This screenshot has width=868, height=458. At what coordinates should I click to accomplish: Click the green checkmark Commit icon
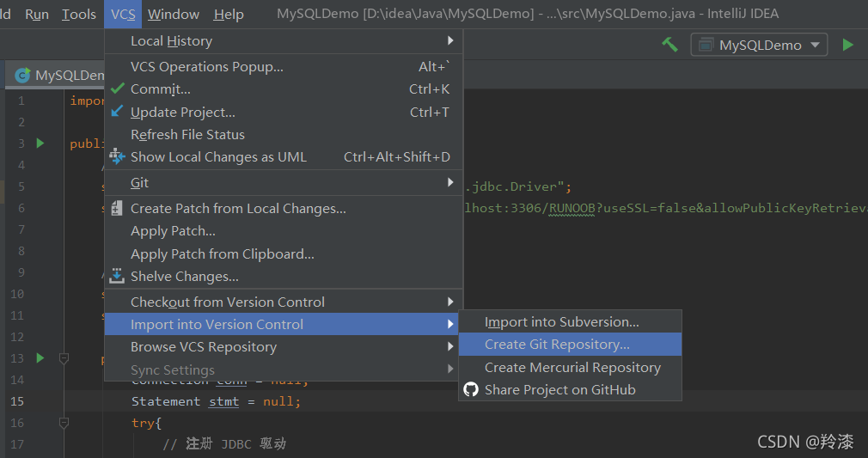[118, 89]
